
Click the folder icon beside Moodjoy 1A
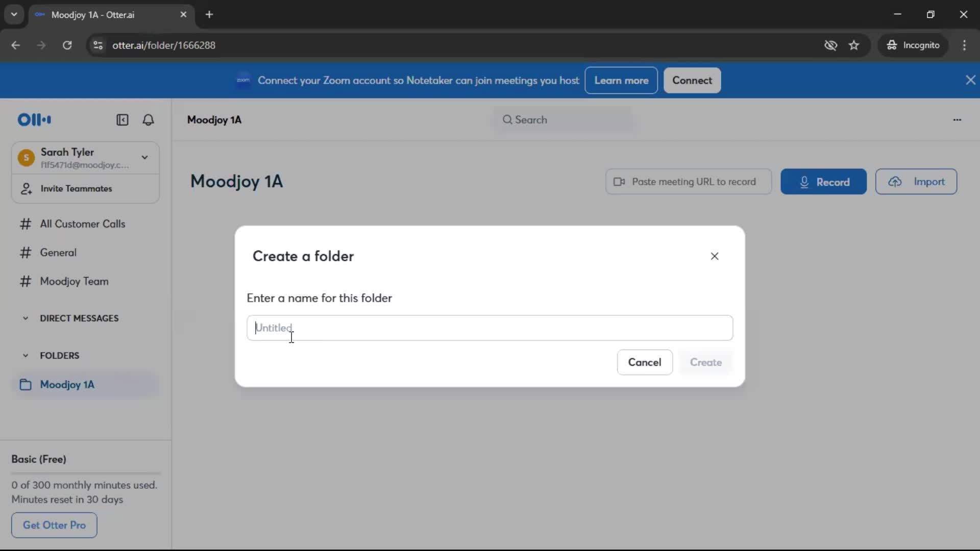(x=26, y=385)
